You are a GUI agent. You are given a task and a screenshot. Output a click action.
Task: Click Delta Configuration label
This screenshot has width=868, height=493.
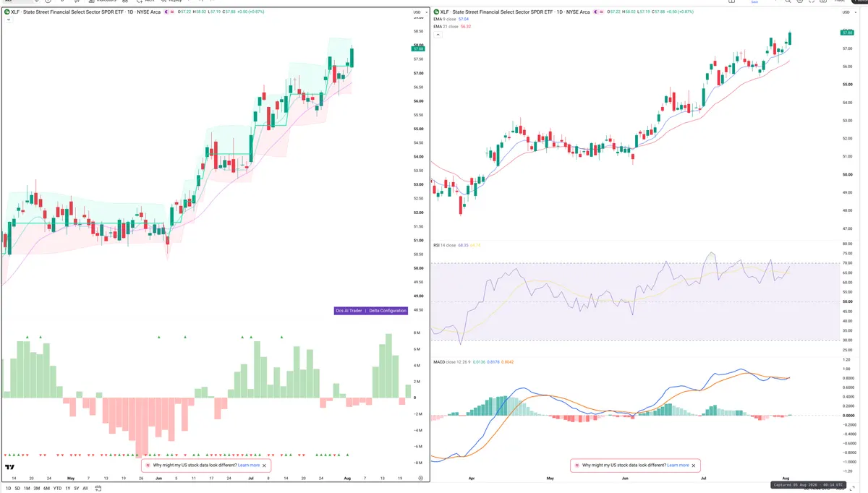click(x=388, y=310)
